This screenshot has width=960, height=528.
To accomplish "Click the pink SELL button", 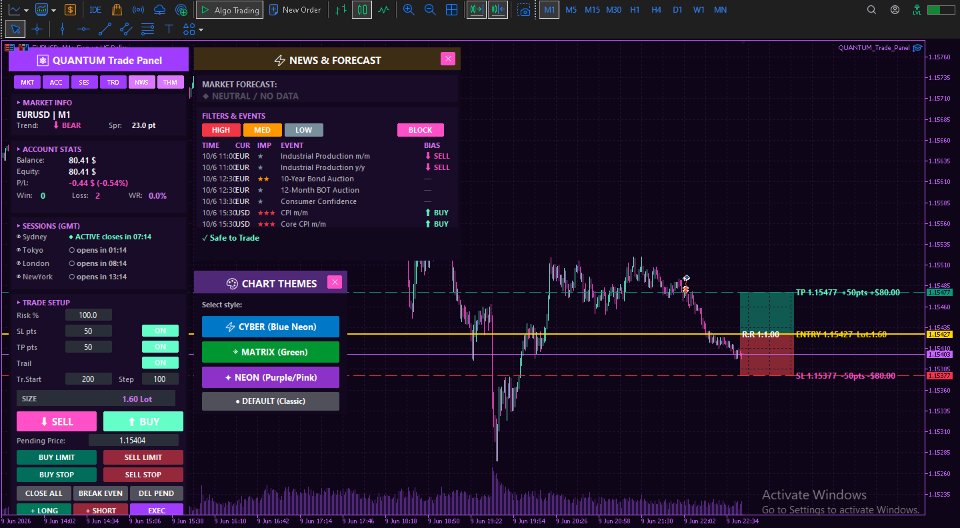I will (x=57, y=421).
